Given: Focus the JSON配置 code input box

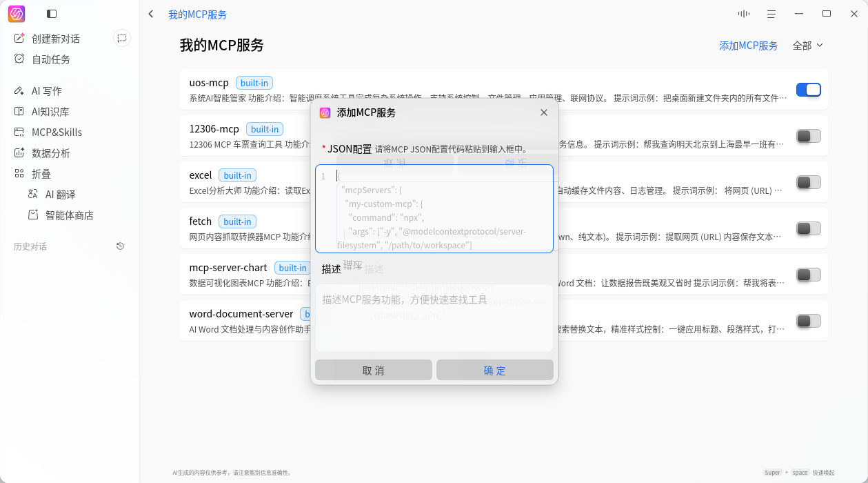Looking at the screenshot, I should point(434,208).
